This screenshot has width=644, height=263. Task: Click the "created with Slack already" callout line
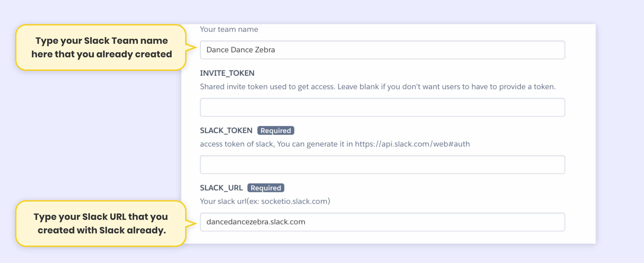click(102, 230)
